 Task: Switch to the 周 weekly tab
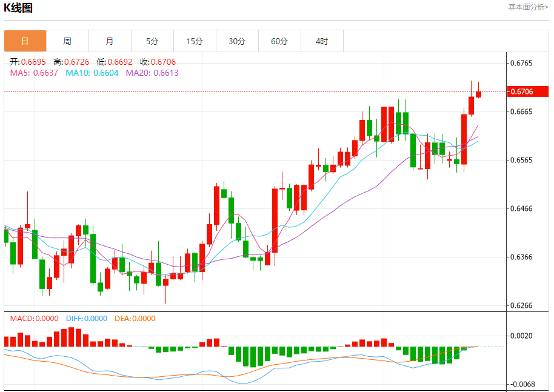point(67,41)
